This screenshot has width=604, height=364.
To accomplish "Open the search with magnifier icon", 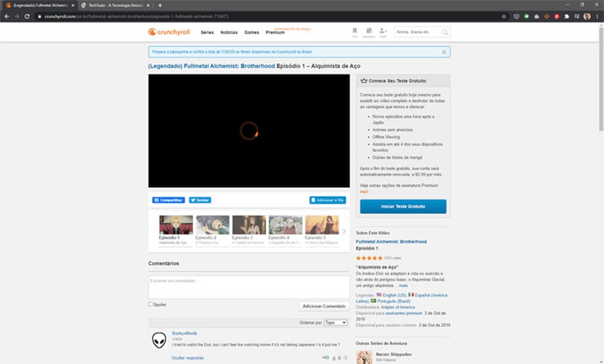I will click(444, 32).
